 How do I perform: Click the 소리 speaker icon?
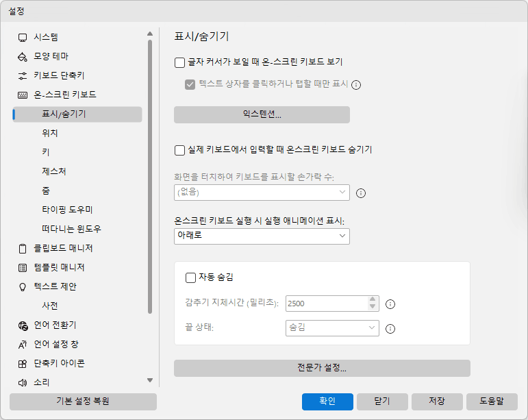[x=23, y=382]
